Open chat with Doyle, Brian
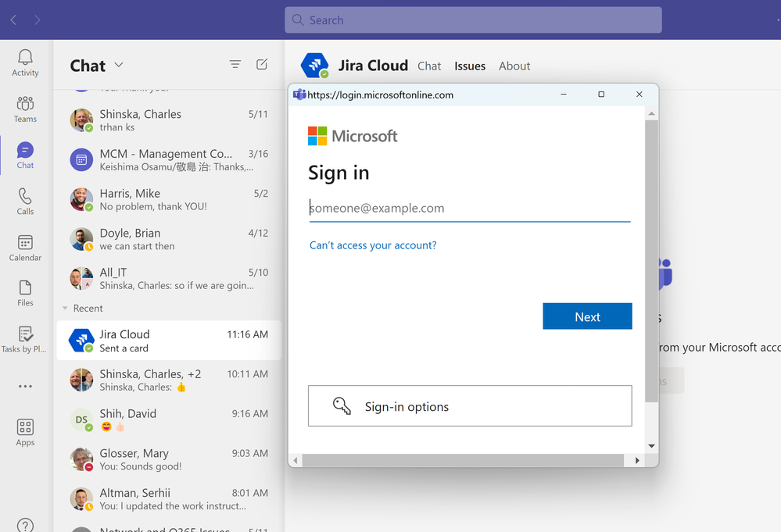The height and width of the screenshot is (532, 781). pos(169,239)
